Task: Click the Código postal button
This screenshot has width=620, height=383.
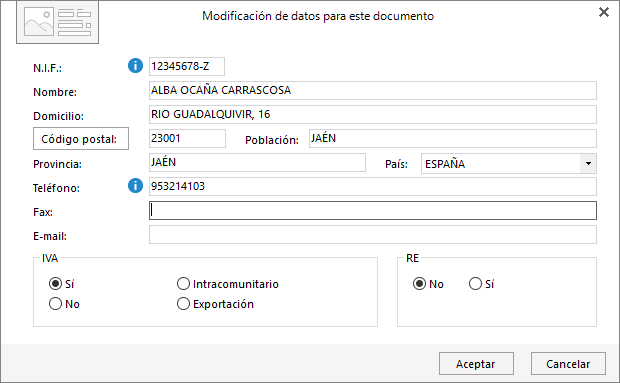Action: [x=81, y=139]
